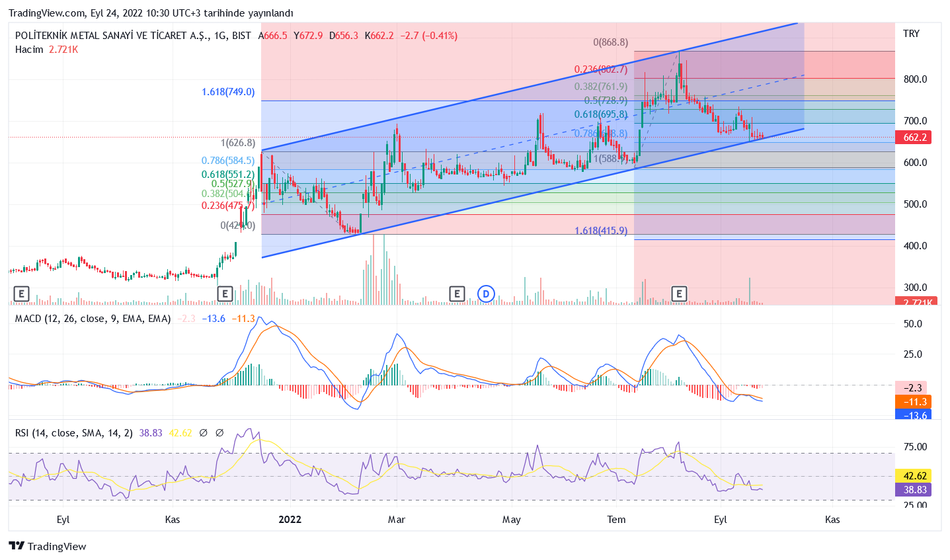Click the red 2.721K volume label on price axis
950x560 pixels.
click(915, 302)
